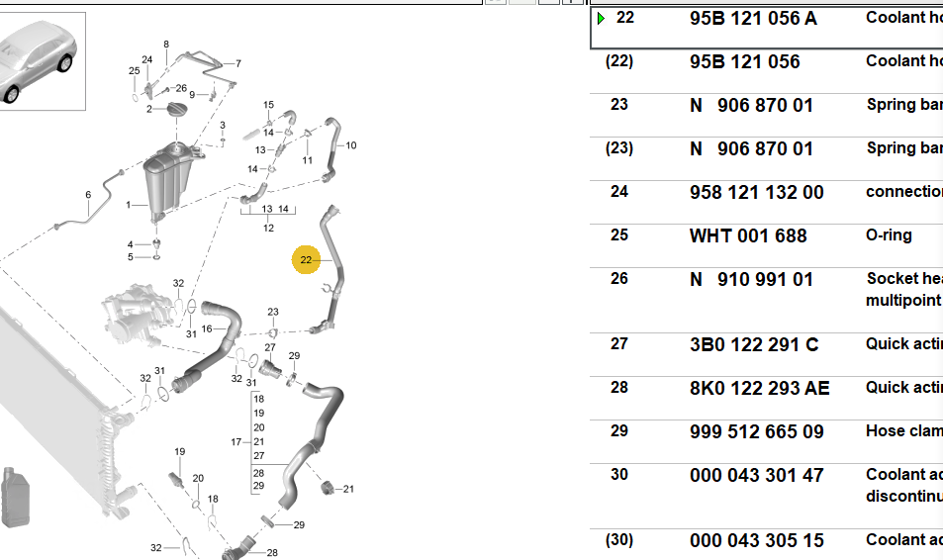Select the 999 512 665 09 hose clamp row
This screenshot has height=560, width=943.
pos(756,431)
